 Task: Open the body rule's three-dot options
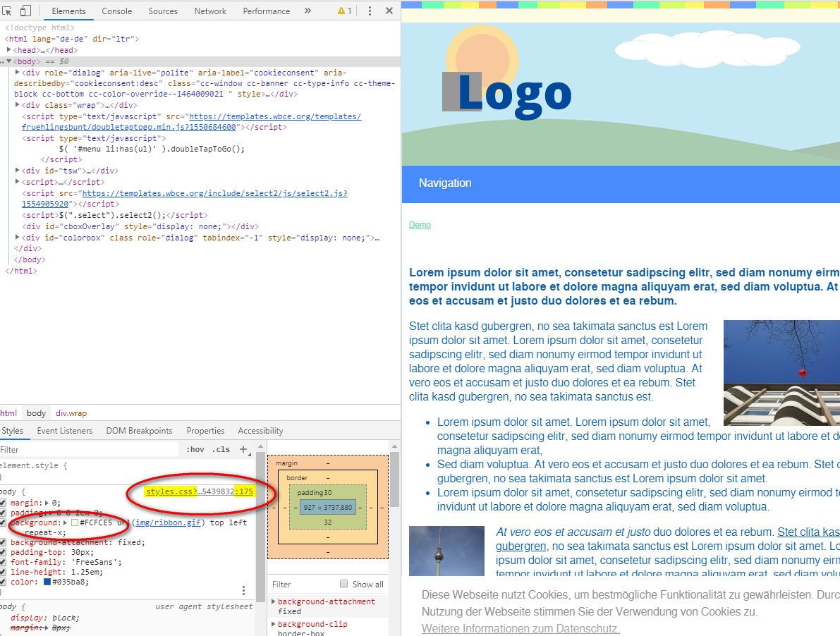point(243,590)
